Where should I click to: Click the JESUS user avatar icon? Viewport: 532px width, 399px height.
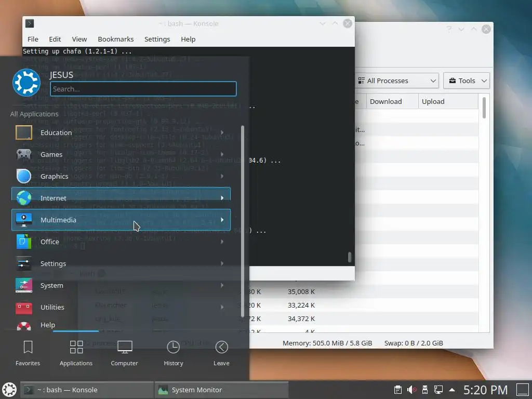(x=26, y=83)
